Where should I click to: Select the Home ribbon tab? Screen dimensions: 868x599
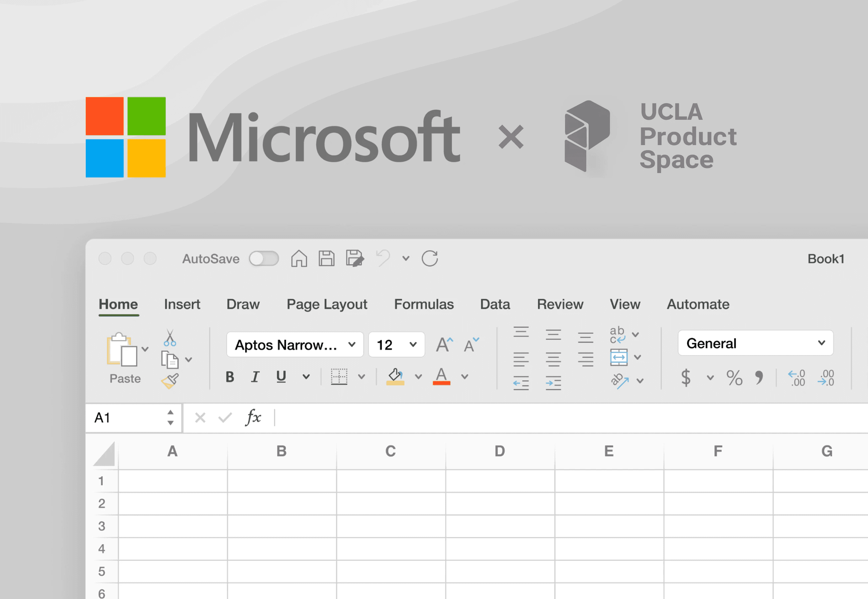pyautogui.click(x=118, y=304)
